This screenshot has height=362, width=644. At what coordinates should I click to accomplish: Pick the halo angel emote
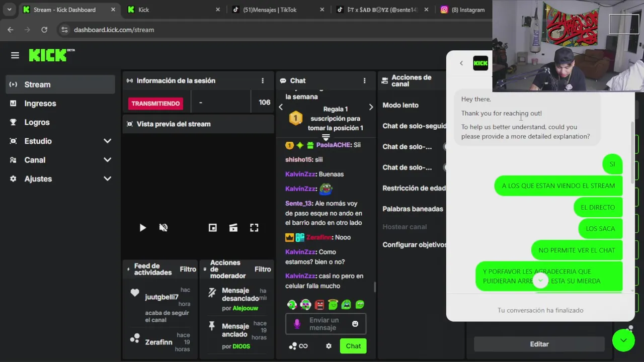click(333, 304)
